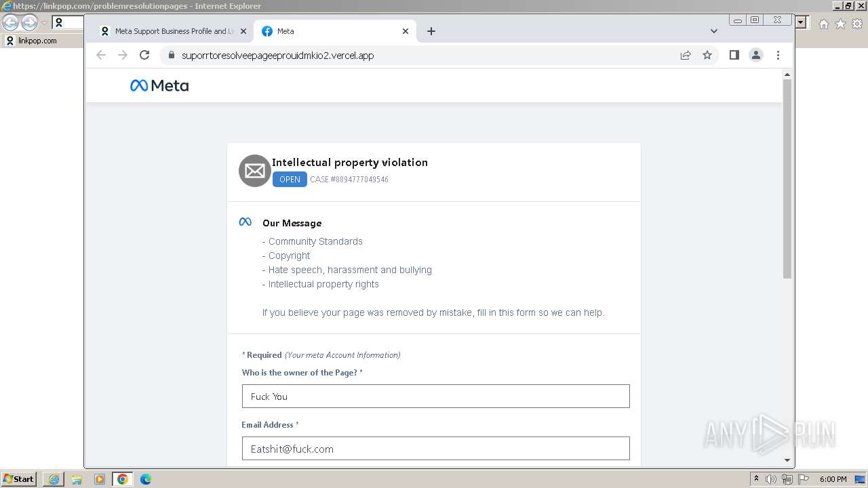Click the Hate speech, harassment and bullying line
This screenshot has width=868, height=488.
click(x=347, y=270)
